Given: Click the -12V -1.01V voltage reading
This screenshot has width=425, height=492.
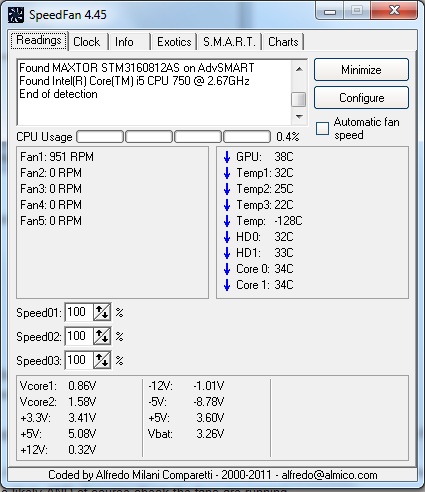Looking at the screenshot, I should [x=186, y=386].
